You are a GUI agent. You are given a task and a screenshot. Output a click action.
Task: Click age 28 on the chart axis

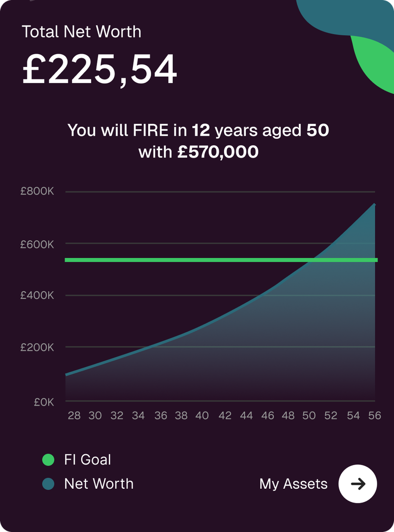pyautogui.click(x=74, y=416)
